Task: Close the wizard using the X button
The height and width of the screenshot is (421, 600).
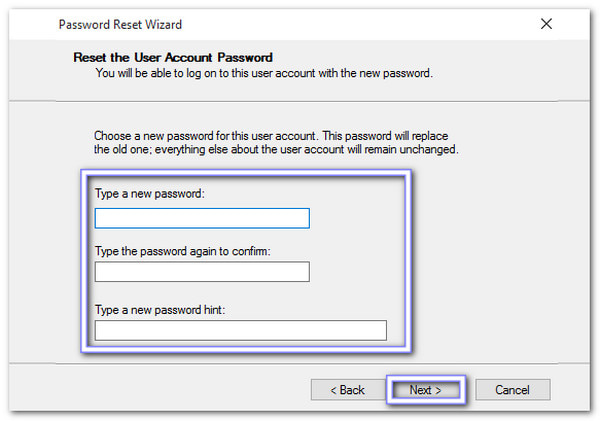Action: click(546, 23)
